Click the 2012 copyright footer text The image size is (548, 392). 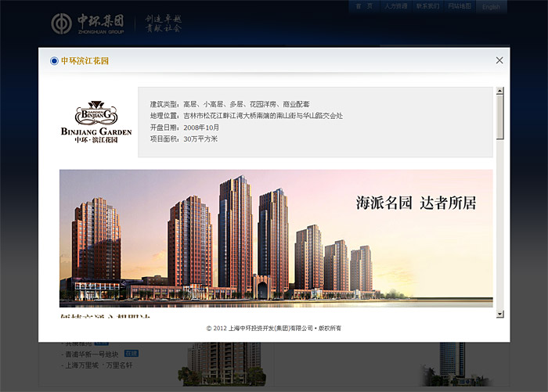[x=274, y=329]
